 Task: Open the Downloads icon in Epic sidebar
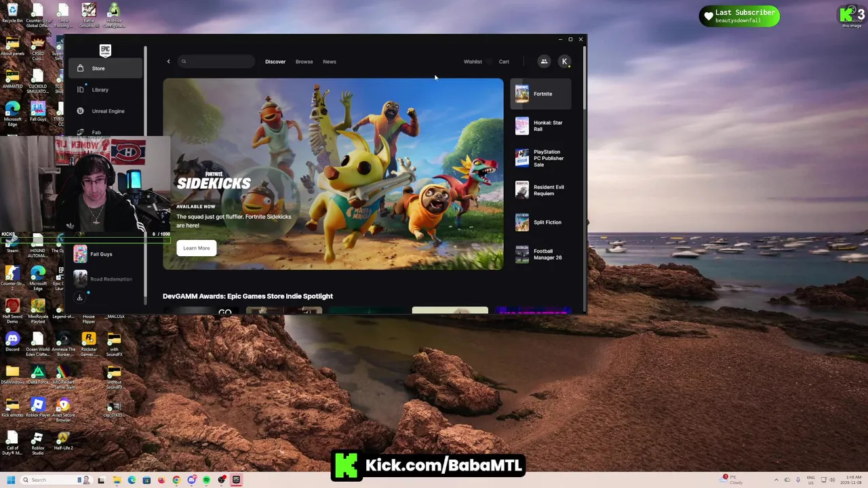pos(79,298)
